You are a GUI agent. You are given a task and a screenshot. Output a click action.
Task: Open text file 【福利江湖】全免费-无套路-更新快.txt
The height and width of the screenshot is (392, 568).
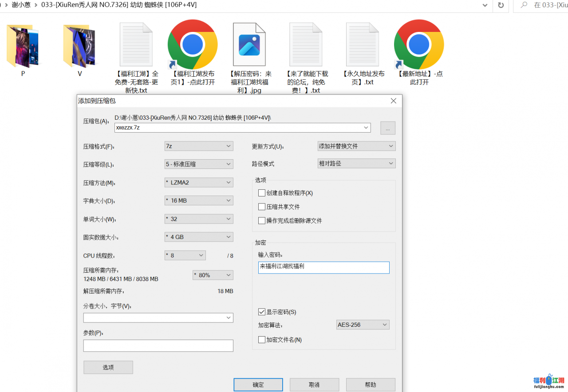coord(136,44)
